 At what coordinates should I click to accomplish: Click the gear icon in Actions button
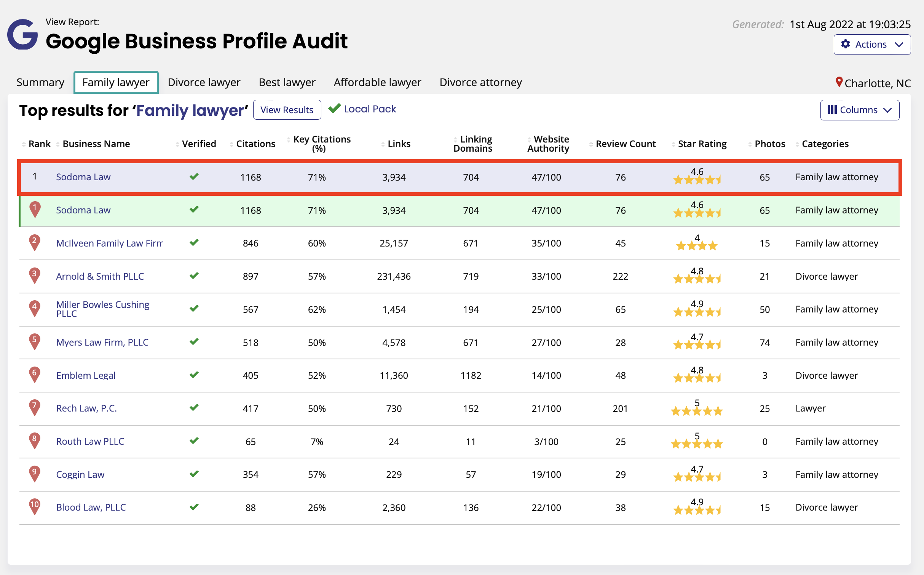845,44
